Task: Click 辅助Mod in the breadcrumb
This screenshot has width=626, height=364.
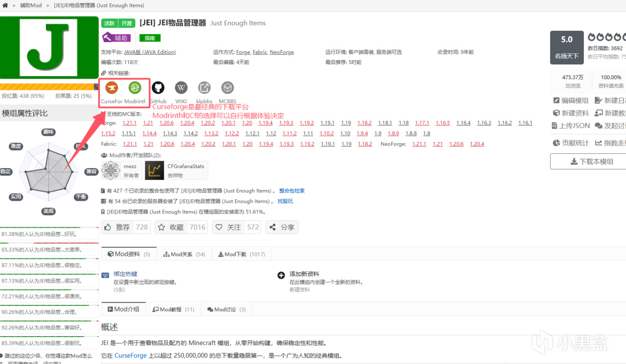Action: point(31,5)
